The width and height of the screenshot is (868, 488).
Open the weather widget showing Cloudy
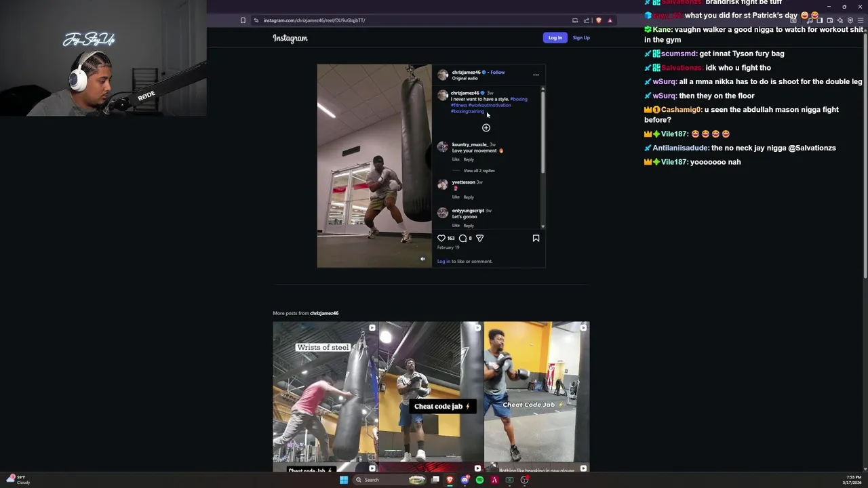point(17,479)
